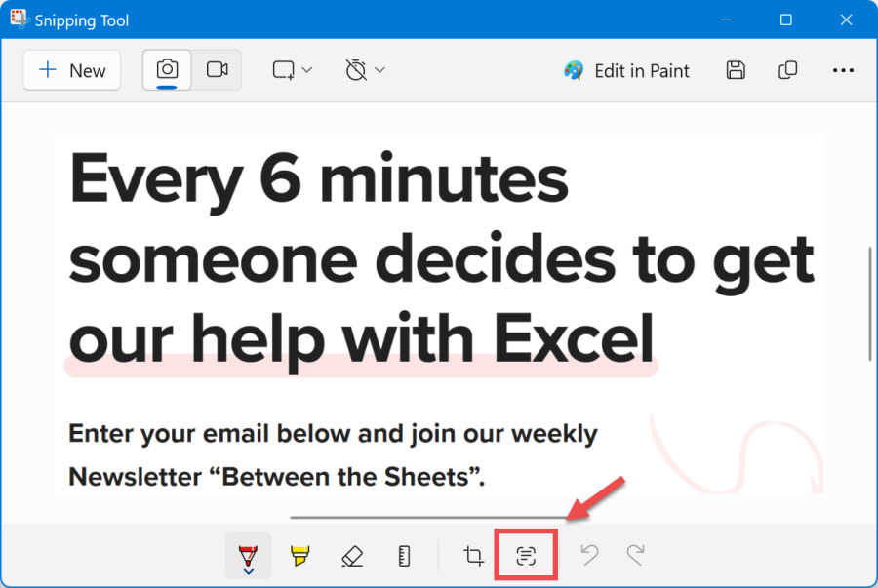Expand the delay timer dropdown
The image size is (878, 588).
point(366,70)
